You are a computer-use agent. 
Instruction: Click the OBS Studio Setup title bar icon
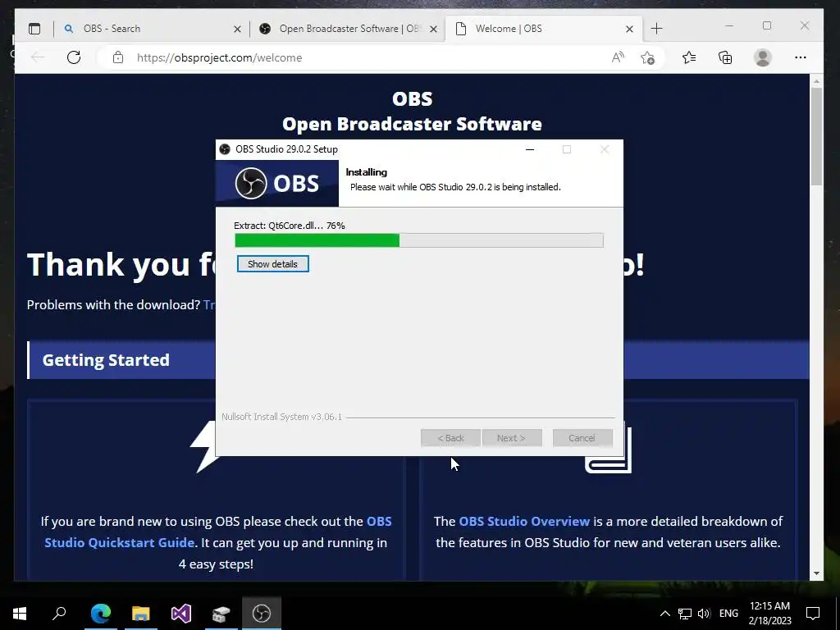225,149
